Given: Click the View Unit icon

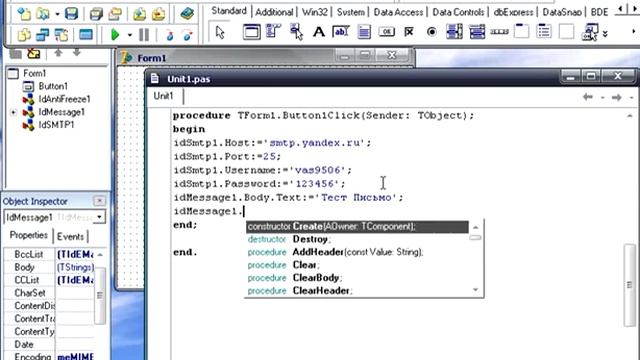Looking at the screenshot, I should tap(24, 35).
